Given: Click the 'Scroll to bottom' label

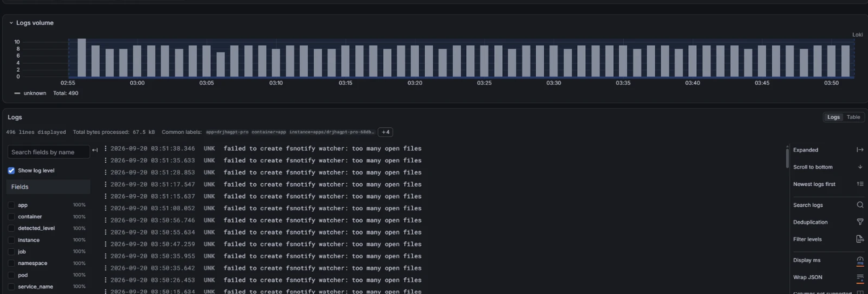Looking at the screenshot, I should click(813, 167).
